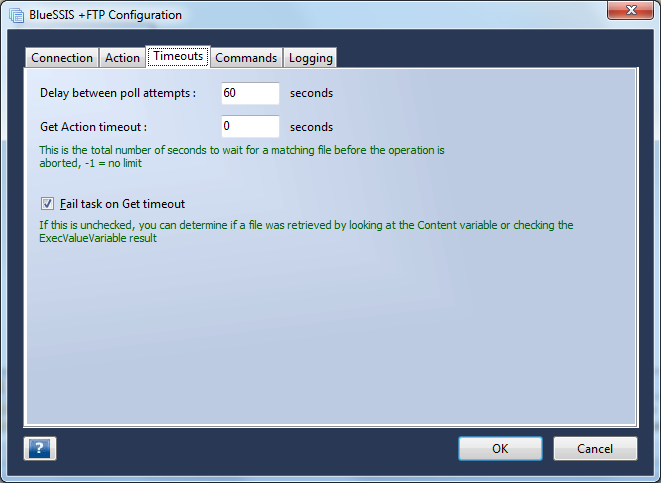Click the BlueSSIS window icon in title bar
661x483 pixels.
pyautogui.click(x=16, y=15)
